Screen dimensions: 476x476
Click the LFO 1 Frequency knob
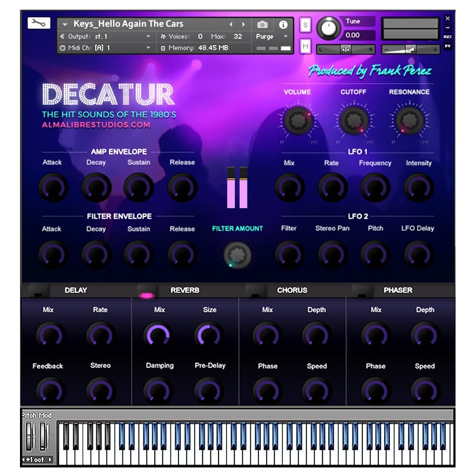pos(375,187)
